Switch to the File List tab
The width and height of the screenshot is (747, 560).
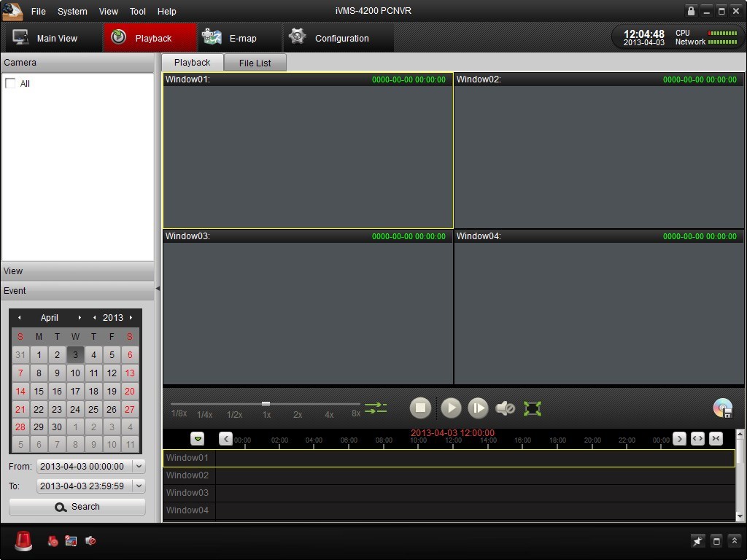255,63
